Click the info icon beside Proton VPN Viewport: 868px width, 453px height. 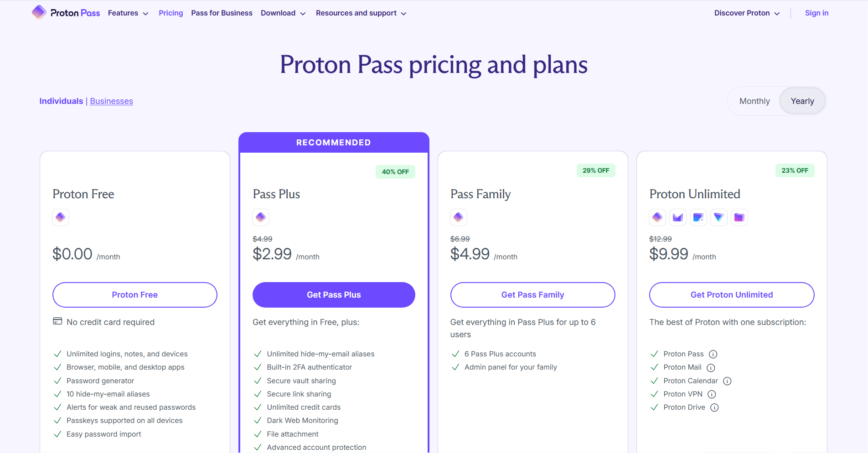(712, 394)
